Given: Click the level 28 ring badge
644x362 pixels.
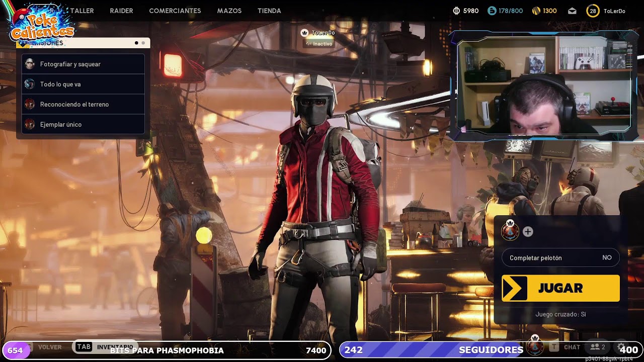Looking at the screenshot, I should tap(593, 11).
